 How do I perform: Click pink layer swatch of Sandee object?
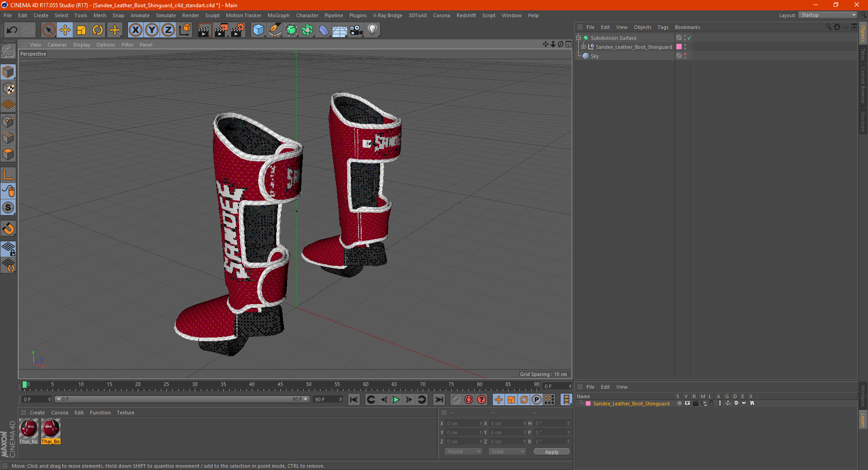click(679, 47)
